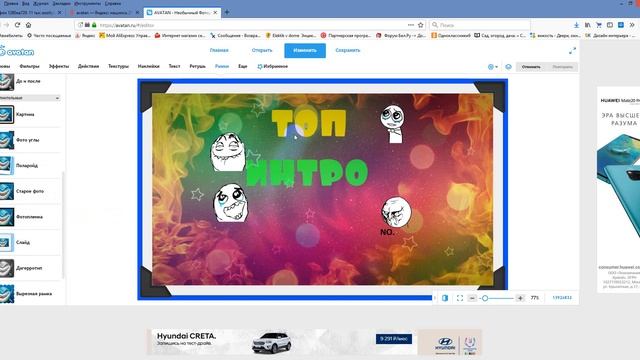Open the frame category dropdown in sidebar
This screenshot has width=640, height=360.
click(30, 98)
